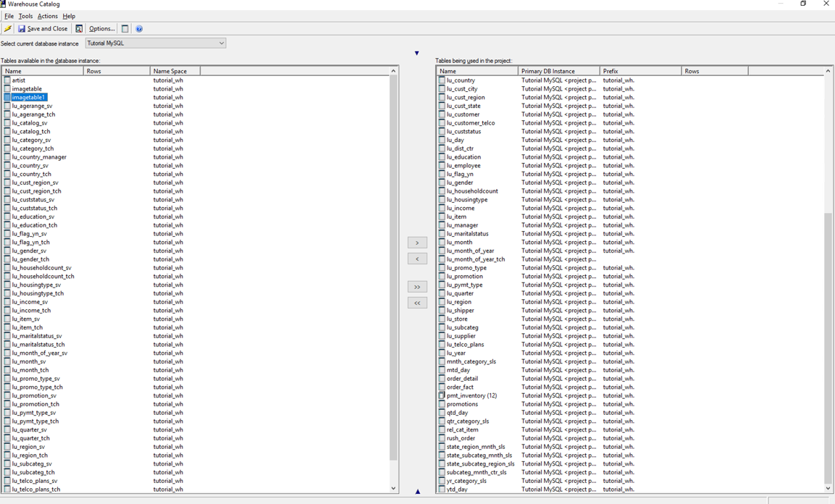This screenshot has height=504, width=835.
Task: Select order_fact table in project list
Action: (x=460, y=387)
